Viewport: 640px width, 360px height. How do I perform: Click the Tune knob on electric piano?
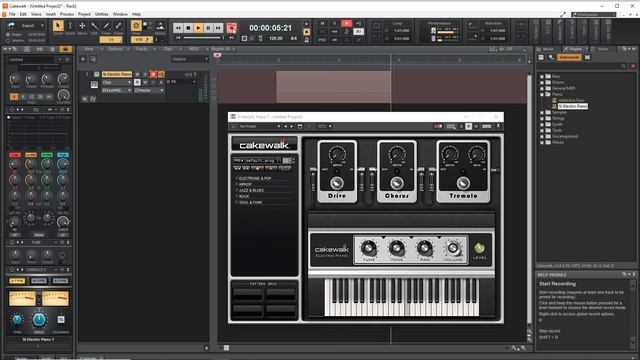coord(369,248)
